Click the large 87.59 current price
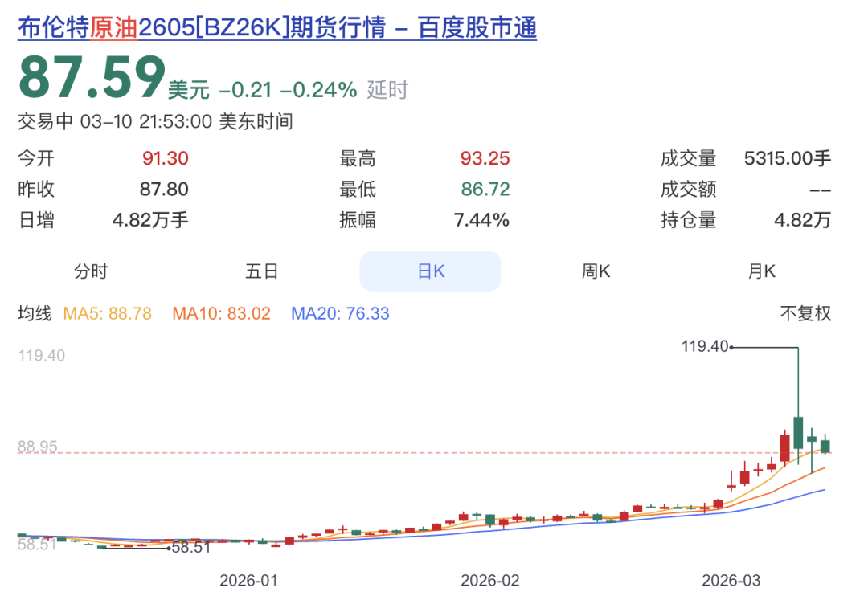868x604 pixels. pyautogui.click(x=91, y=78)
